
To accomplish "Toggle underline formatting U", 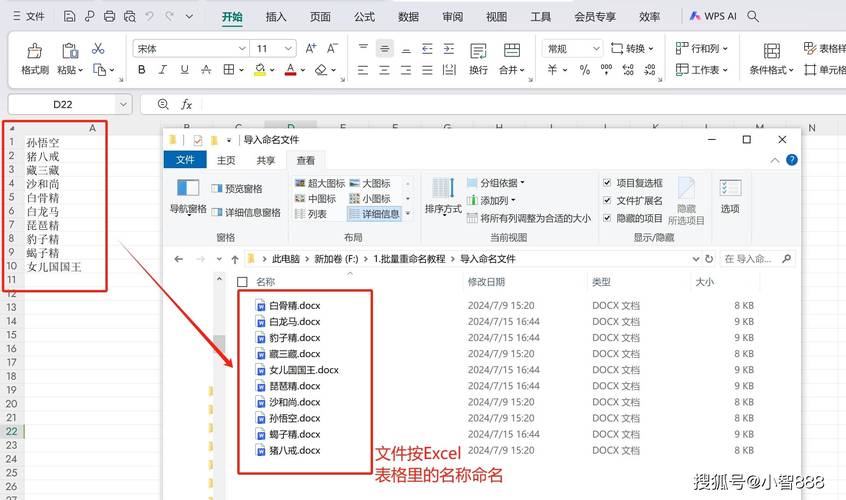I will pyautogui.click(x=185, y=70).
